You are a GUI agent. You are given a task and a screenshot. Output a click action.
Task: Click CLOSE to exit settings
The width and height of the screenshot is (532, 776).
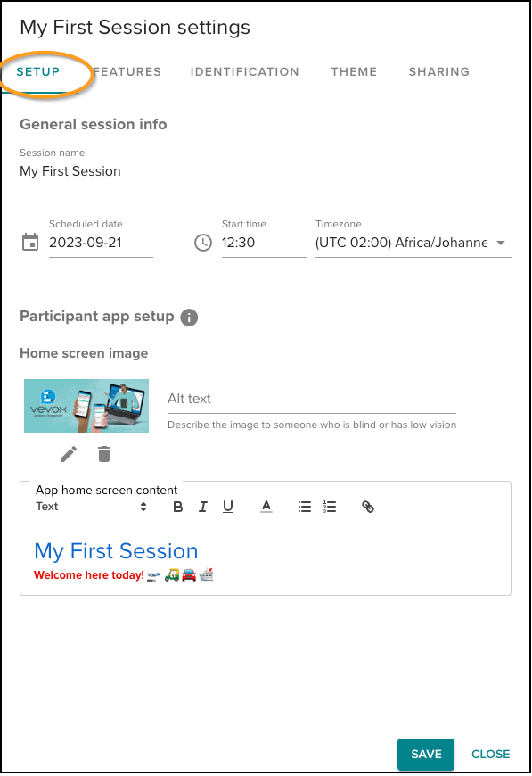click(490, 754)
